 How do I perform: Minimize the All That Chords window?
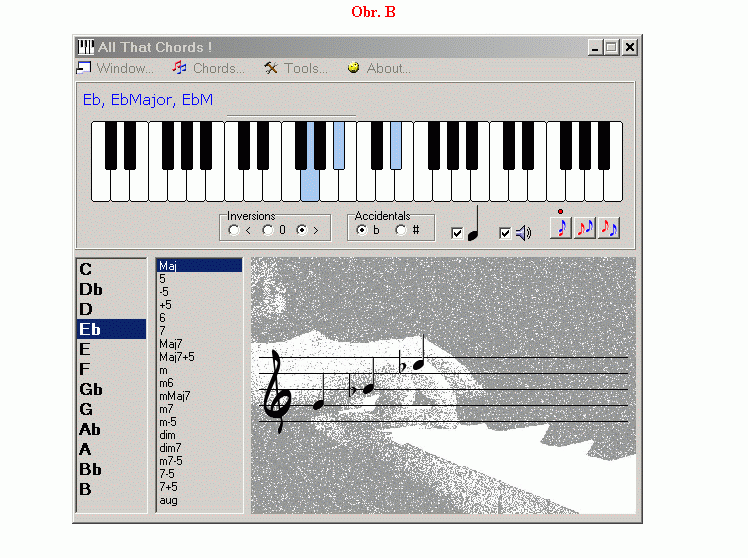pyautogui.click(x=595, y=47)
